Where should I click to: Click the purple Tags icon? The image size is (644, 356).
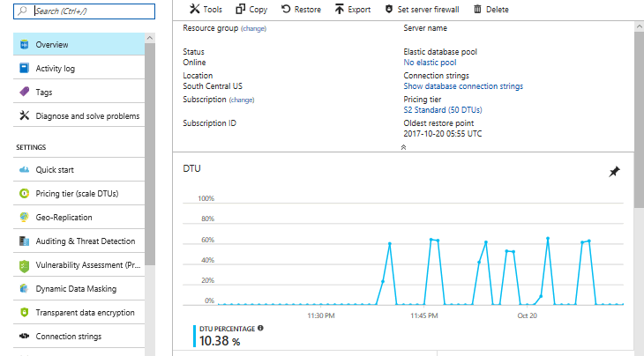click(24, 92)
